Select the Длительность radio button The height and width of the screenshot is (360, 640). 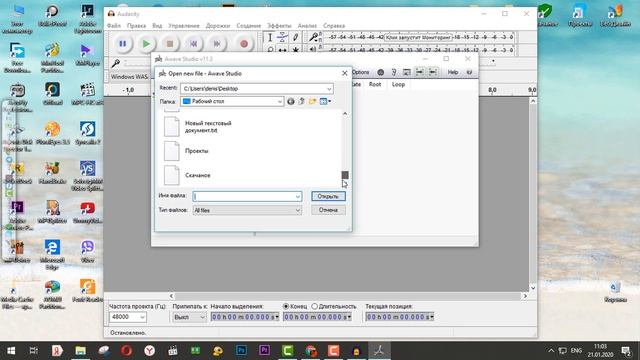click(314, 306)
